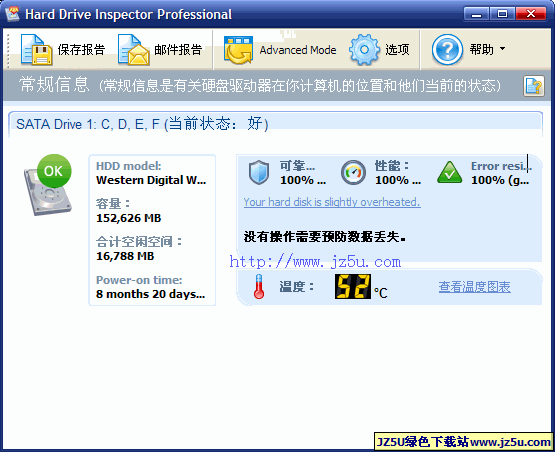Viewport: 555px width, 452px height.
Task: Expand the help dropdown arrow
Action: pyautogui.click(x=502, y=48)
